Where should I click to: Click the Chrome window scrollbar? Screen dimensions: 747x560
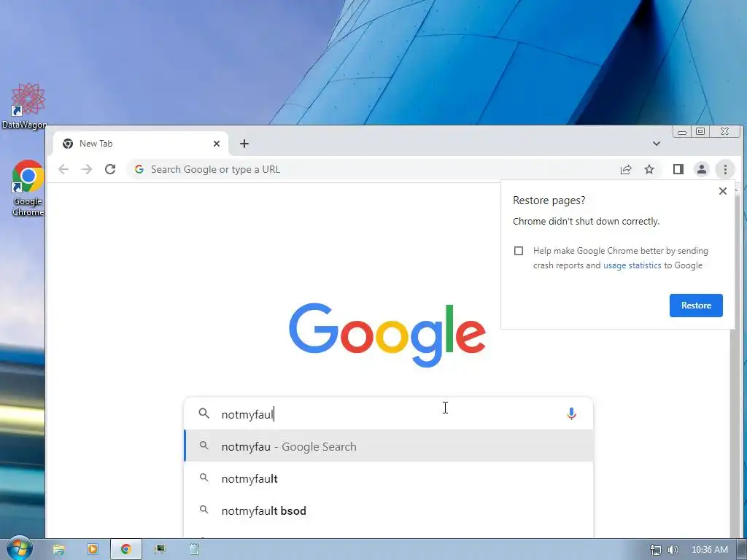coord(735,359)
